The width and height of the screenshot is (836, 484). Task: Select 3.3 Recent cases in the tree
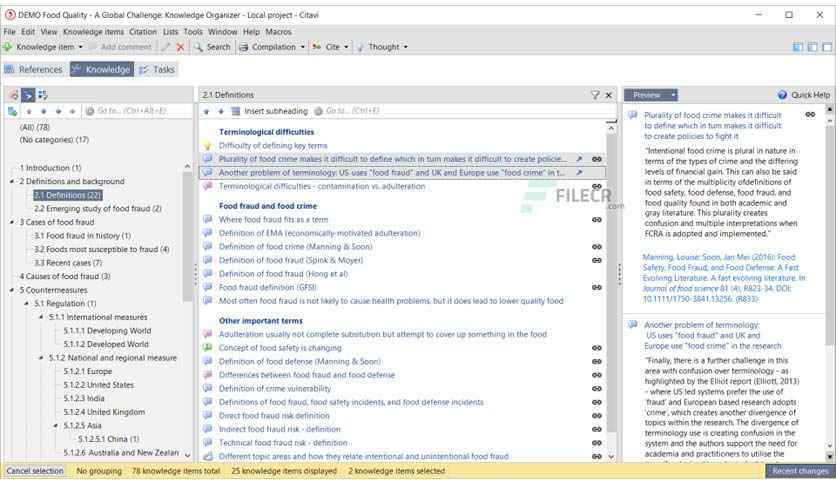coord(67,262)
